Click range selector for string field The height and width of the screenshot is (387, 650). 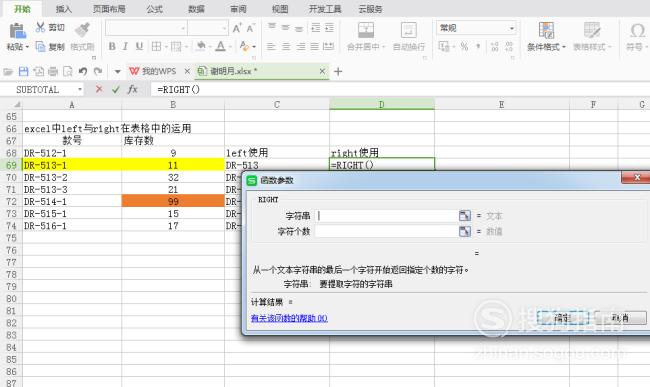tap(465, 215)
